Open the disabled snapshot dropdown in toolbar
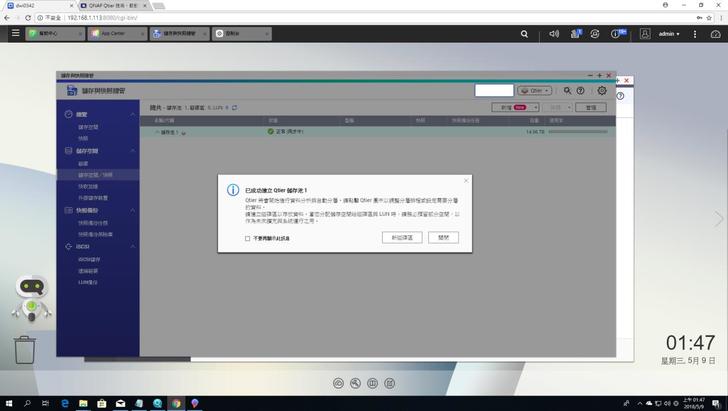728x411 pixels. pyautogui.click(x=557, y=107)
